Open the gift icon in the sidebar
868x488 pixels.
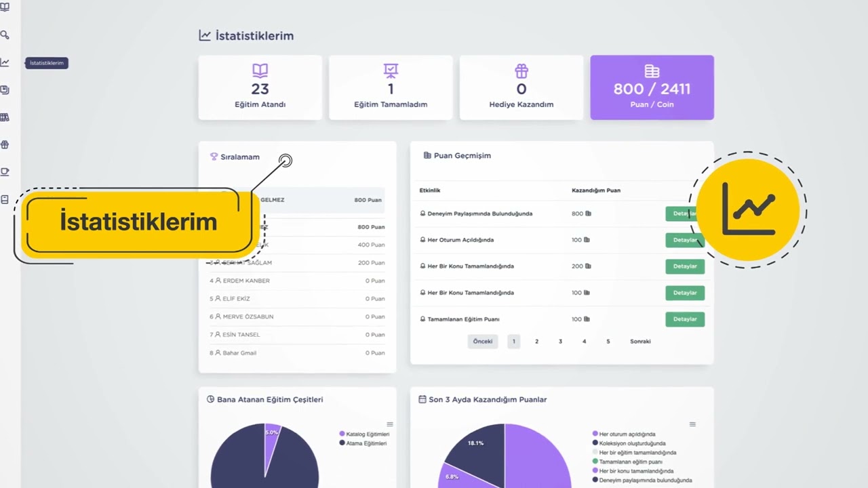point(5,144)
